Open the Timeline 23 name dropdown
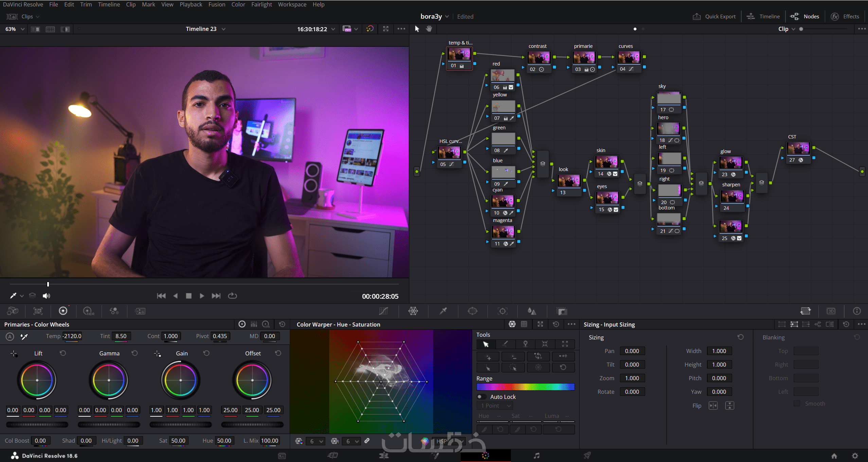The width and height of the screenshot is (868, 462). click(224, 29)
